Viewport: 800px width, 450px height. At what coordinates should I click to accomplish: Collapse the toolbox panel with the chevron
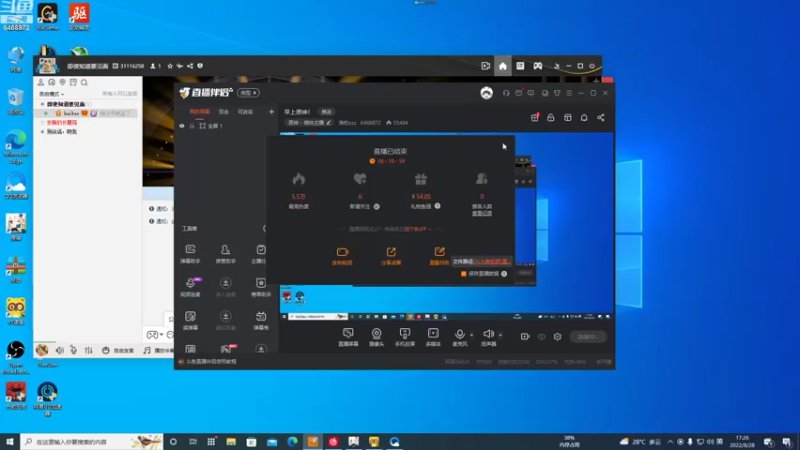pos(264,229)
